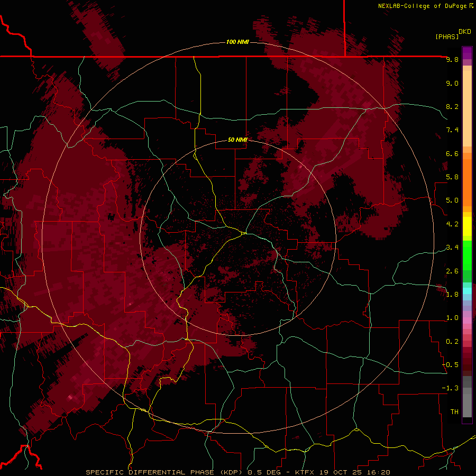Select the 9.8 value on the color scale

pos(452,59)
